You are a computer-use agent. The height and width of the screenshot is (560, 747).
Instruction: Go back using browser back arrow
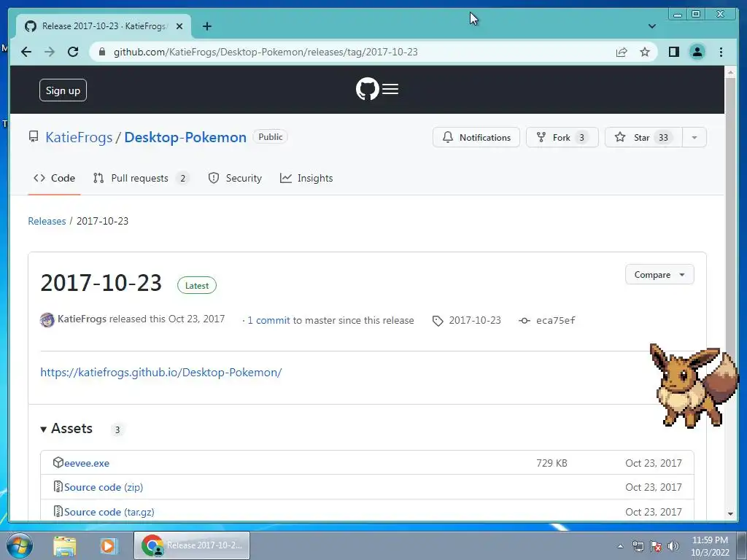click(26, 52)
